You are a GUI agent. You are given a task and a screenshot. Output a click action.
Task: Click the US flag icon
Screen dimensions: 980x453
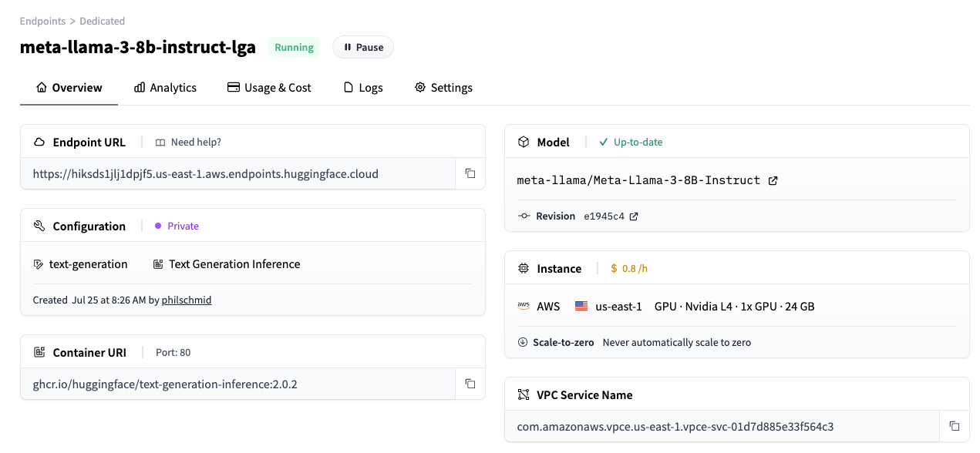point(581,307)
